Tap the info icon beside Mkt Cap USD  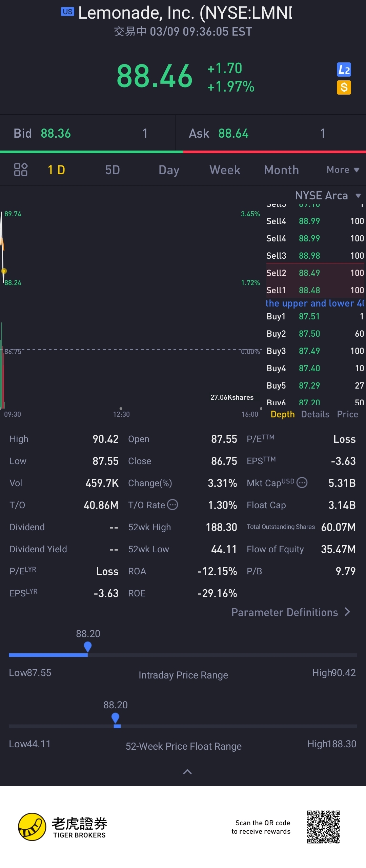click(302, 482)
